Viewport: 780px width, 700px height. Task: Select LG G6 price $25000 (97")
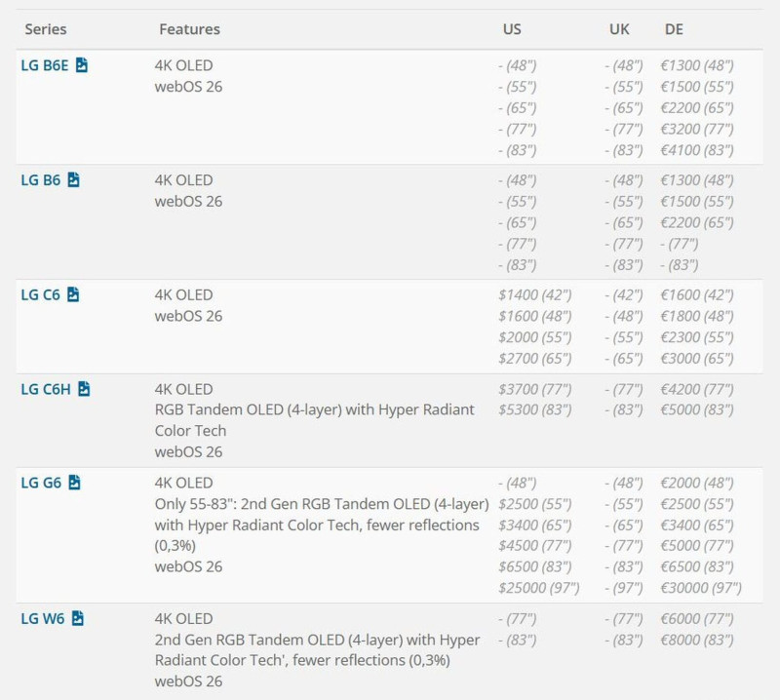(539, 588)
